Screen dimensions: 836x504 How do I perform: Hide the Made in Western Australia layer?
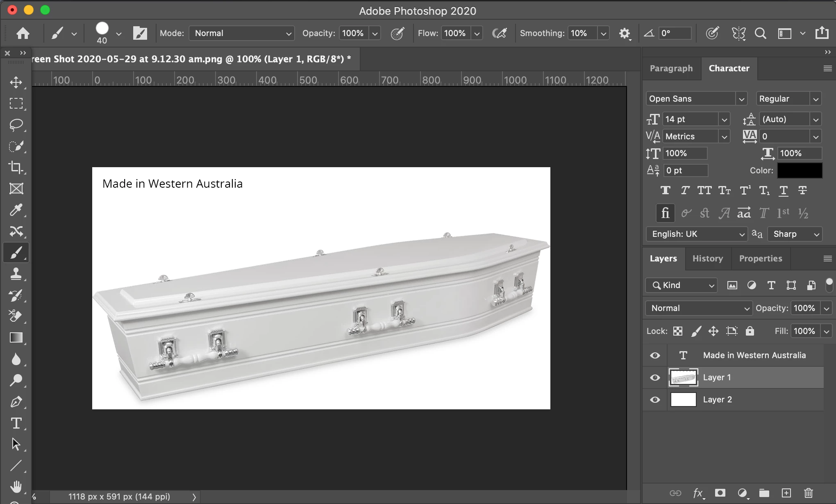(655, 355)
